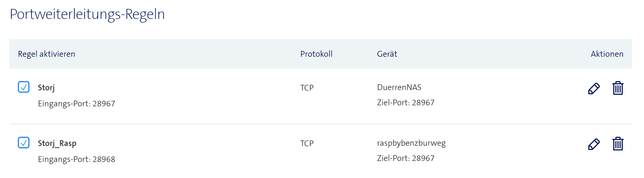The width and height of the screenshot is (644, 178).
Task: Delete the Storj rule via trash icon
Action: (618, 88)
